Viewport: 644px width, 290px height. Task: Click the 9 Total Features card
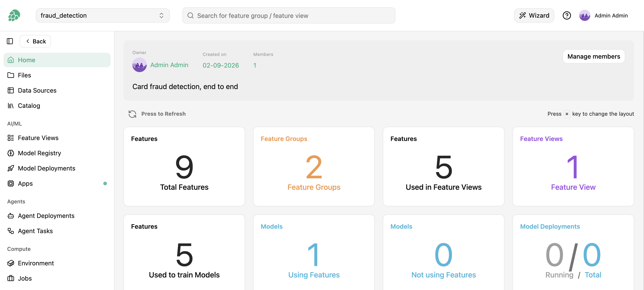point(184,166)
